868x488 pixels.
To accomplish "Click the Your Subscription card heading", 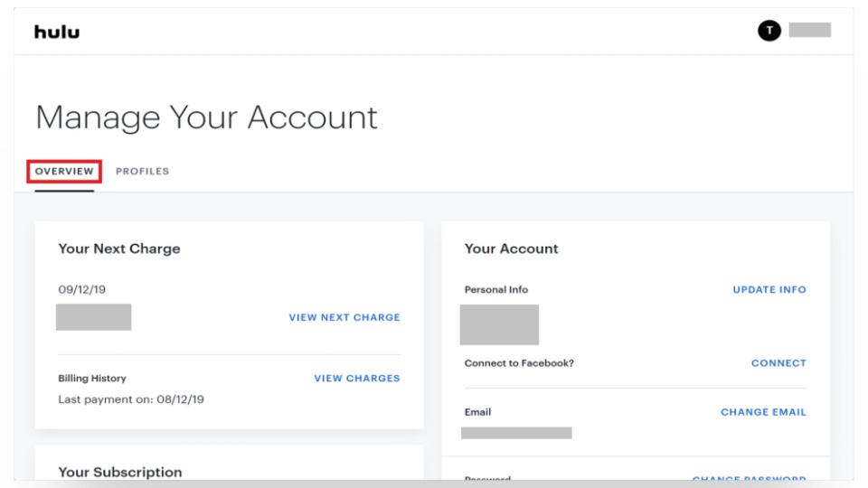I will pyautogui.click(x=120, y=472).
